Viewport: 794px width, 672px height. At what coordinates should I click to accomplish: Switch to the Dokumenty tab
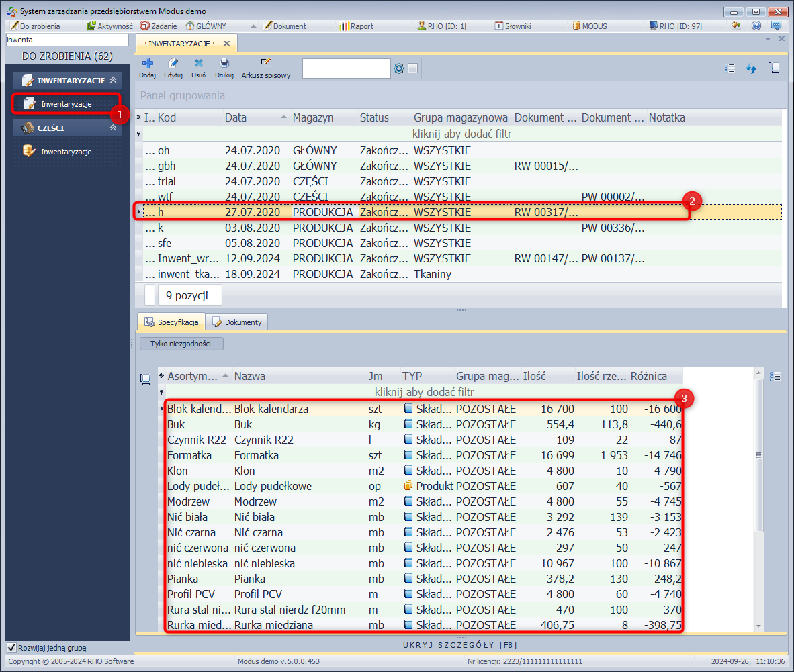(x=237, y=322)
